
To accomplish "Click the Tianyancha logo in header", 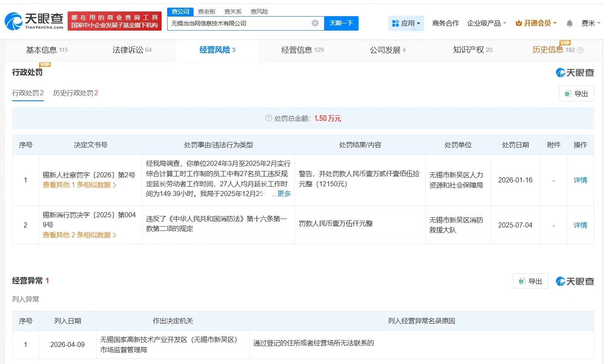I will pyautogui.click(x=34, y=21).
